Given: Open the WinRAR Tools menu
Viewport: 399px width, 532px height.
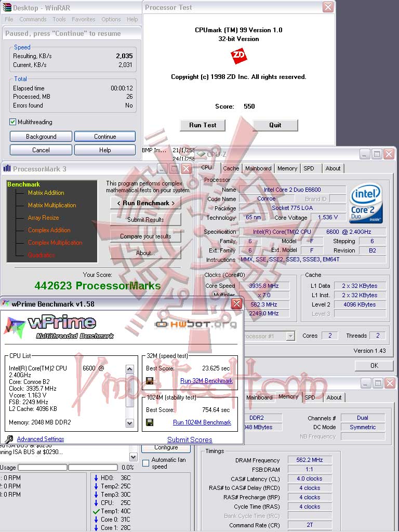Looking at the screenshot, I should click(59, 19).
